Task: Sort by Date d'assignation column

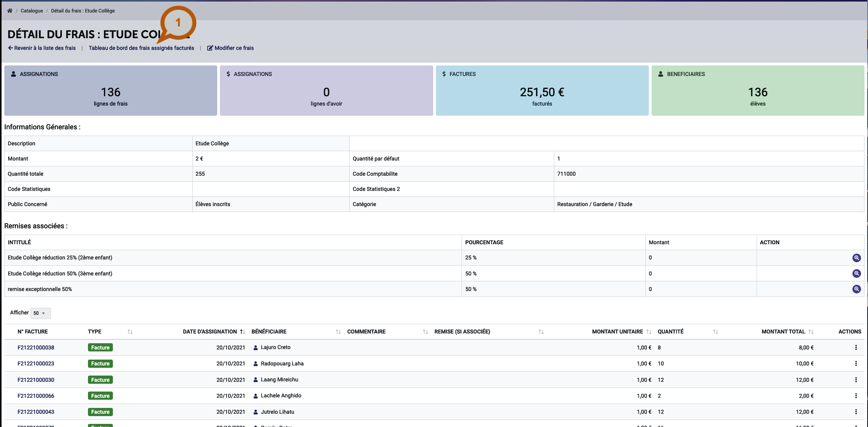Action: click(x=242, y=332)
